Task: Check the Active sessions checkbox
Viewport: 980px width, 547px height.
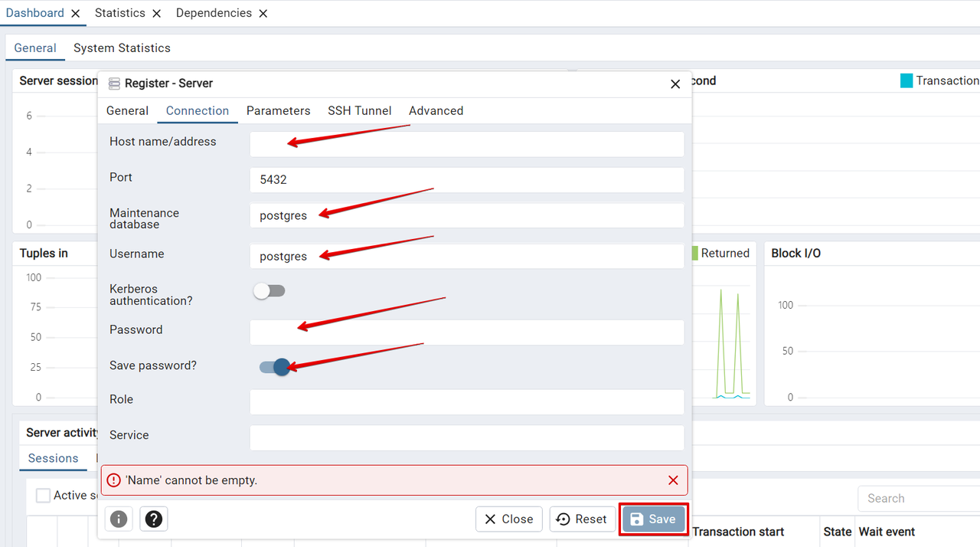Action: [44, 496]
